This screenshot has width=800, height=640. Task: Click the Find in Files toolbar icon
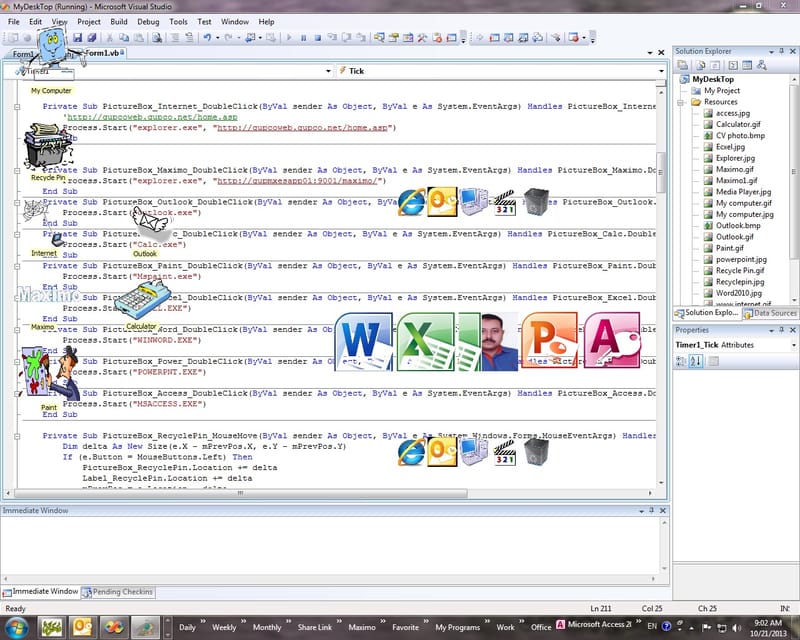point(157,37)
